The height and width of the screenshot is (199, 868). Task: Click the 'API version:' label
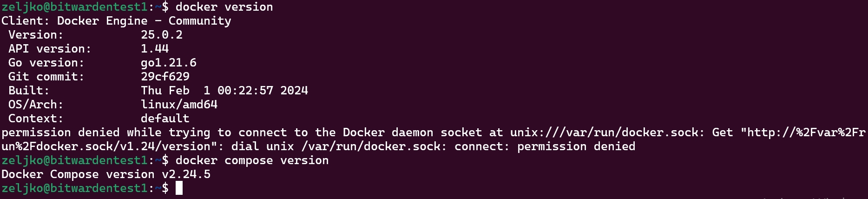(x=50, y=49)
